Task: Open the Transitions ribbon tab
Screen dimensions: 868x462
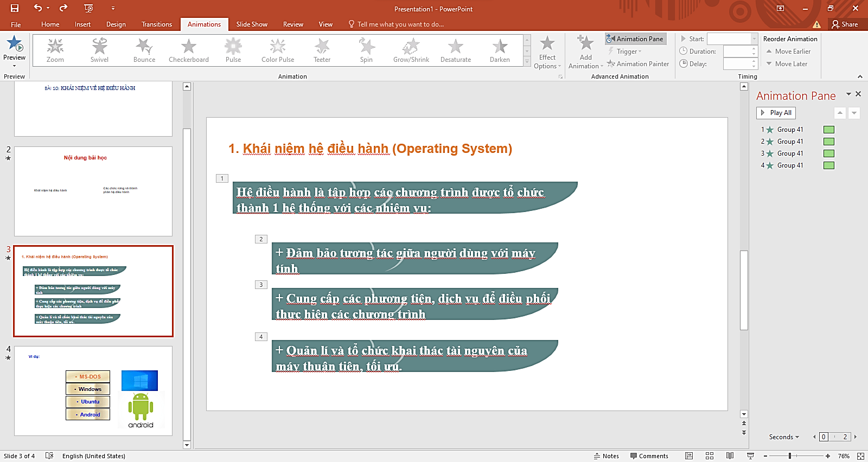Action: pos(156,24)
